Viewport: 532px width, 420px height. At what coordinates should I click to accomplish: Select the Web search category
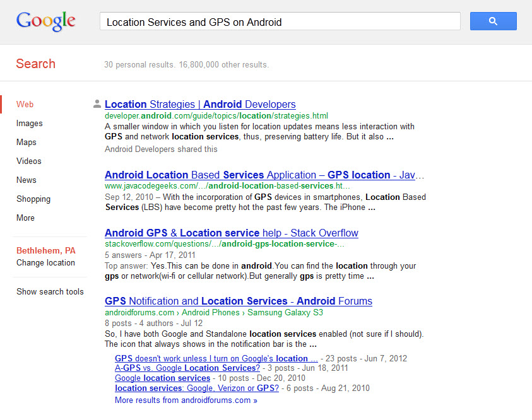pyautogui.click(x=25, y=105)
